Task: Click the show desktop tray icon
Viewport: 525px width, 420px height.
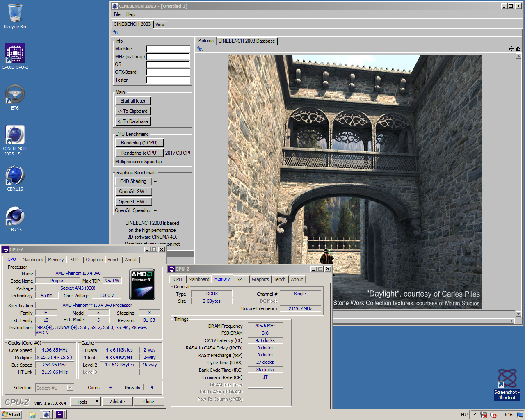Action: pyautogui.click(x=520, y=415)
